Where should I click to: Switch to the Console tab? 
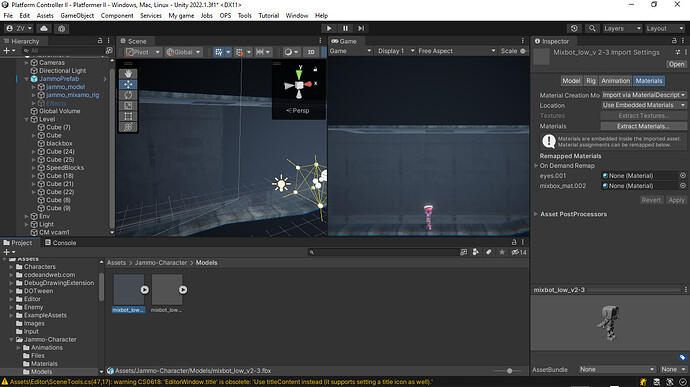coord(60,243)
